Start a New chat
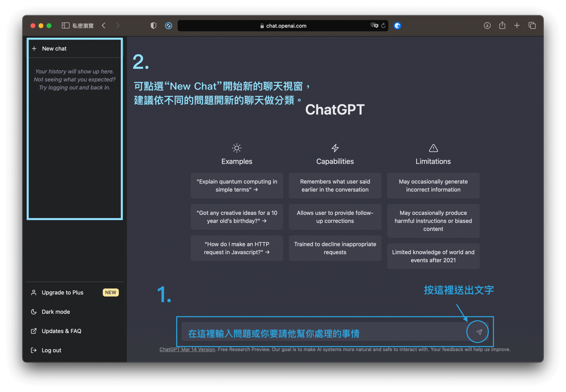 pyautogui.click(x=75, y=48)
